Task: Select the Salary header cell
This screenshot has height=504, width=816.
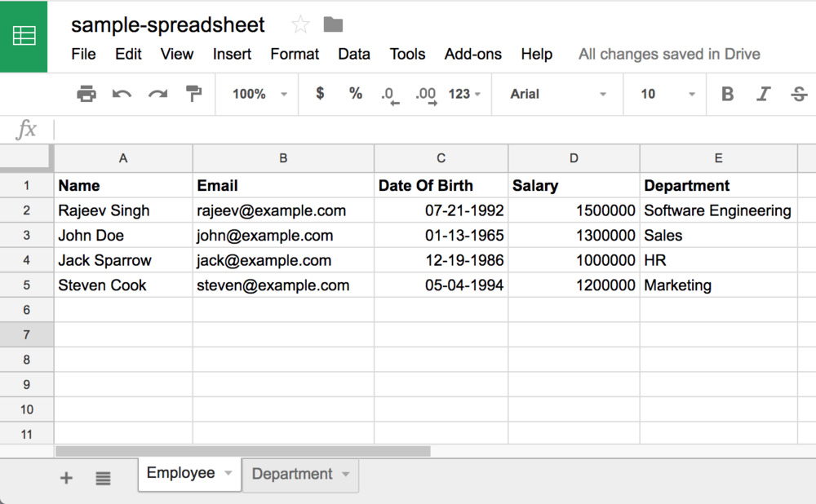Action: click(574, 186)
